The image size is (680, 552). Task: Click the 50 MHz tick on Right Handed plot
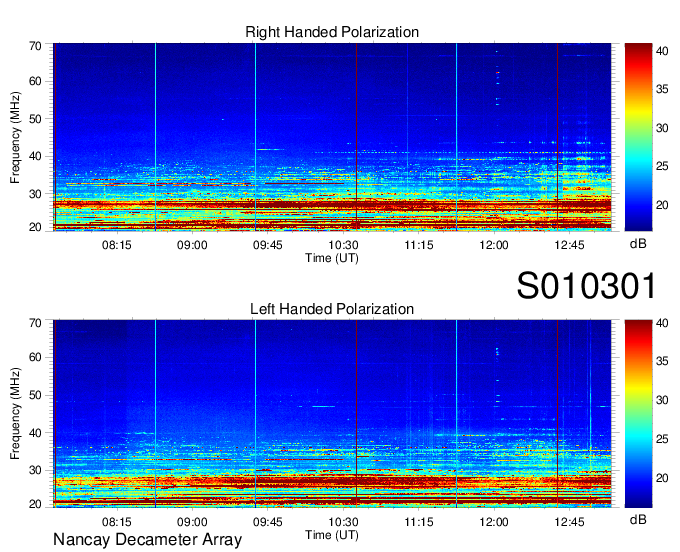coord(35,119)
